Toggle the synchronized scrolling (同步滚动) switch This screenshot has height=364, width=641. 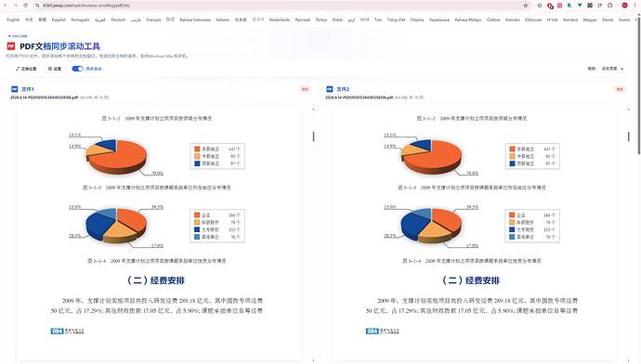click(78, 69)
